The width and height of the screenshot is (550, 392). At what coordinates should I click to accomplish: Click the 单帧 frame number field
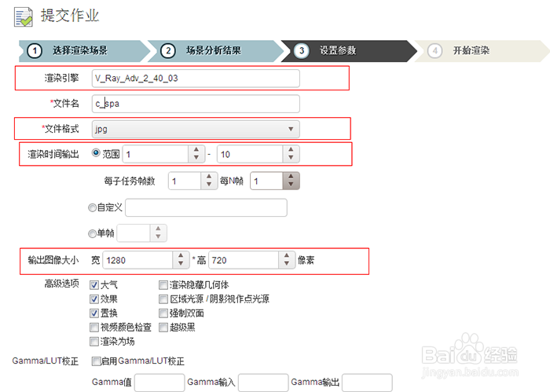[134, 233]
